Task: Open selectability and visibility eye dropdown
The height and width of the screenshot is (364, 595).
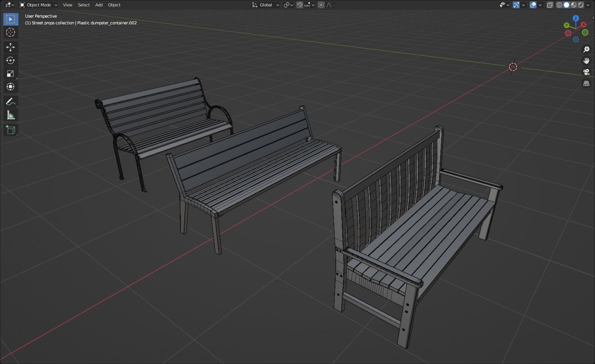Action: pyautogui.click(x=504, y=5)
